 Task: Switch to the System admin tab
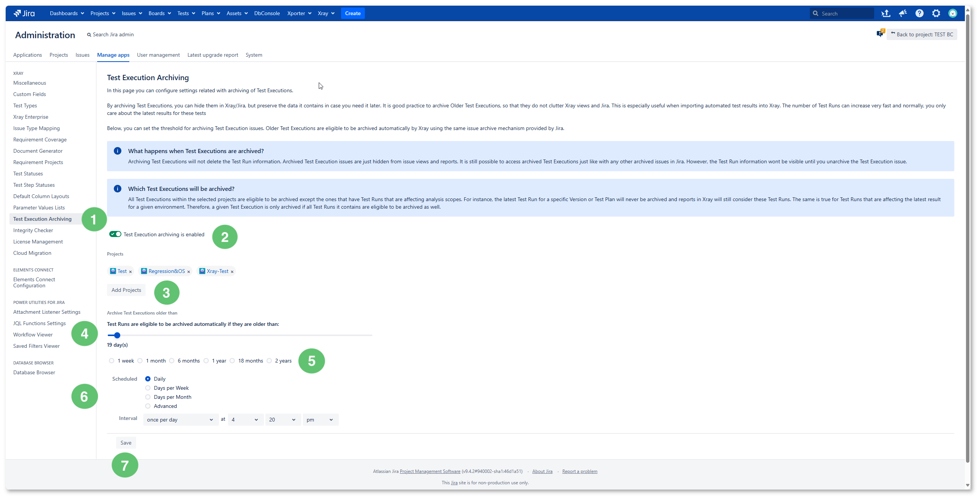tap(254, 55)
